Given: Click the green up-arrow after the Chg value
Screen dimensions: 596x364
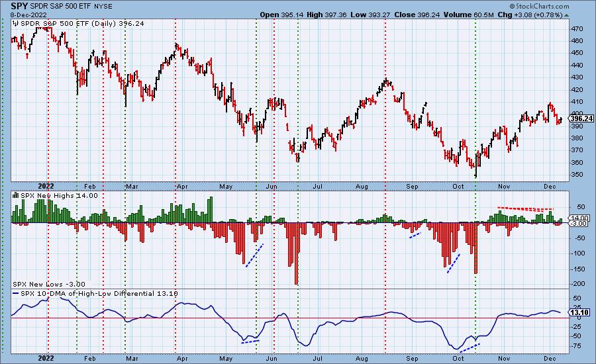Looking at the screenshot, I should coord(566,15).
